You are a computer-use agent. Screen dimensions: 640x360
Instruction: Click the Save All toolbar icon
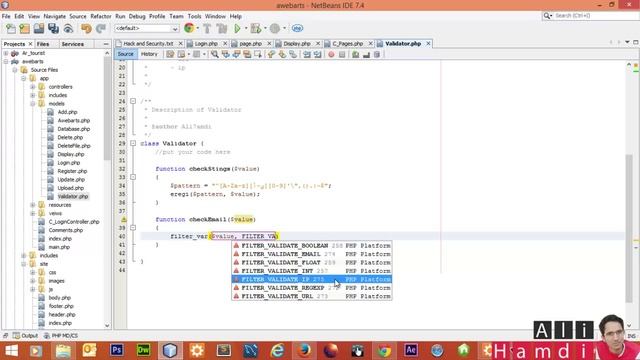coord(53,29)
